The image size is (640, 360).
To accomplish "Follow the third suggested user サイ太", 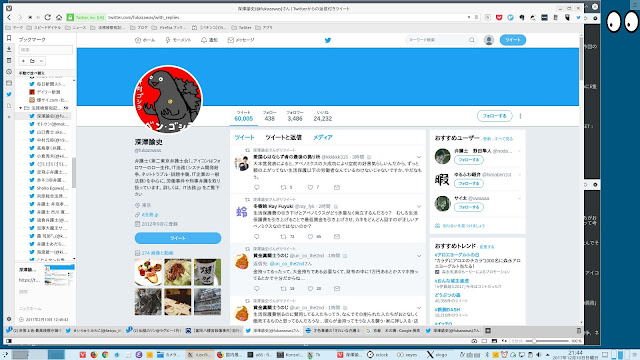I will (x=469, y=207).
